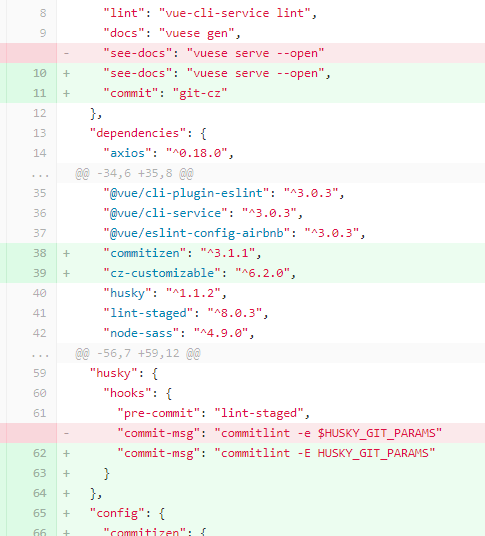
Task: Click the plus marker on the git-cz commit line
Action: (x=66, y=93)
